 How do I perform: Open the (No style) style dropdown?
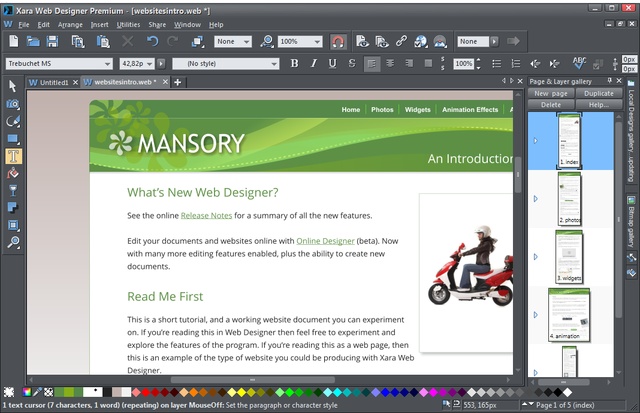[x=274, y=64]
